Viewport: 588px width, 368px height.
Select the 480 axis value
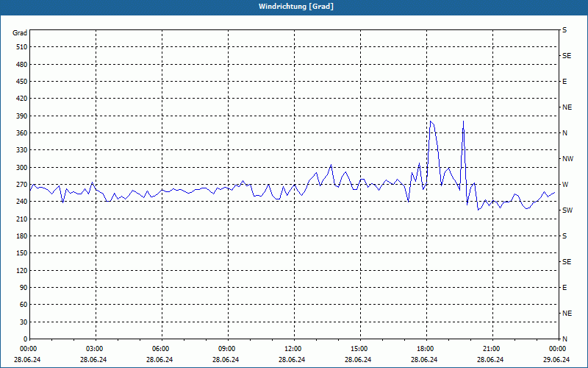coord(22,65)
